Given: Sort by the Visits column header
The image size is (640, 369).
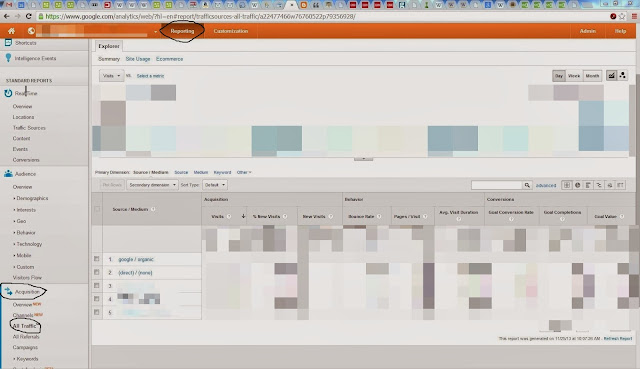Looking at the screenshot, I should (217, 216).
